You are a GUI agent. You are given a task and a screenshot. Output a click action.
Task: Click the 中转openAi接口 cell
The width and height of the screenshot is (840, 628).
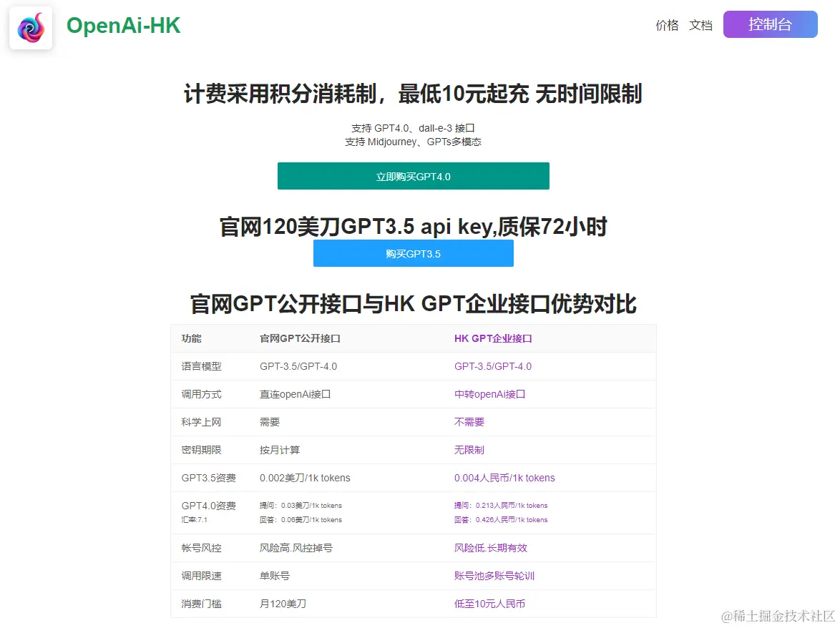click(489, 394)
